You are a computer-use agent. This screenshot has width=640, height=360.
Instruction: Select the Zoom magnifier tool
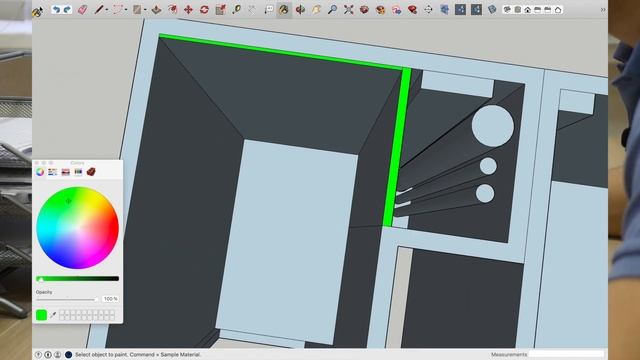[x=332, y=9]
